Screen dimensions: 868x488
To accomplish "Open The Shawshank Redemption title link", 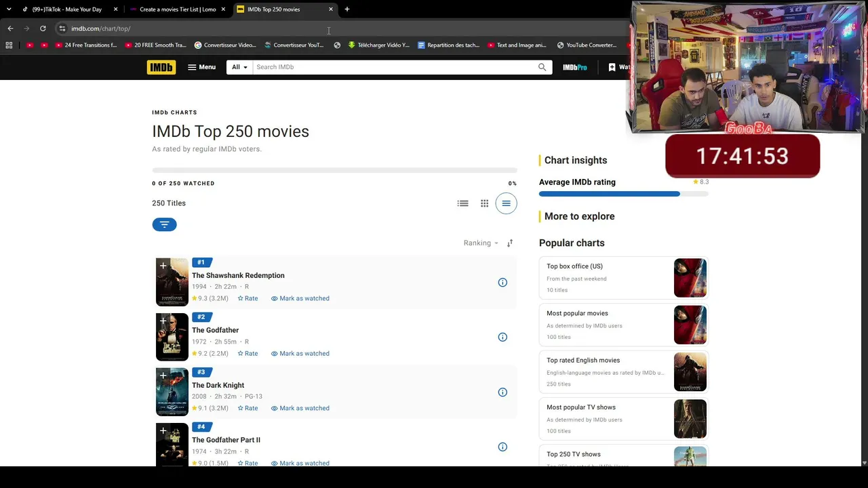I will [238, 275].
